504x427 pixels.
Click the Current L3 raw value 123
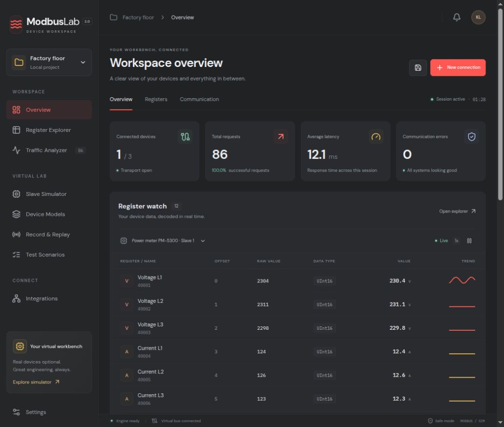pyautogui.click(x=261, y=399)
